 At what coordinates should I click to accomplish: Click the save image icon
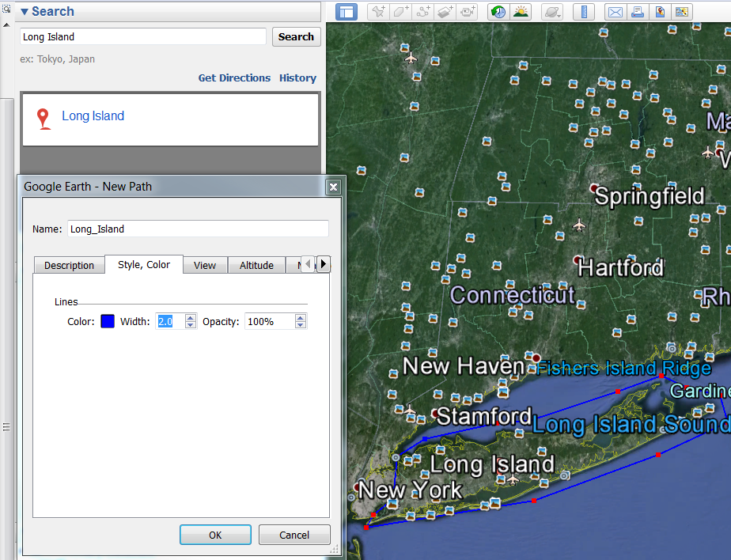point(659,12)
